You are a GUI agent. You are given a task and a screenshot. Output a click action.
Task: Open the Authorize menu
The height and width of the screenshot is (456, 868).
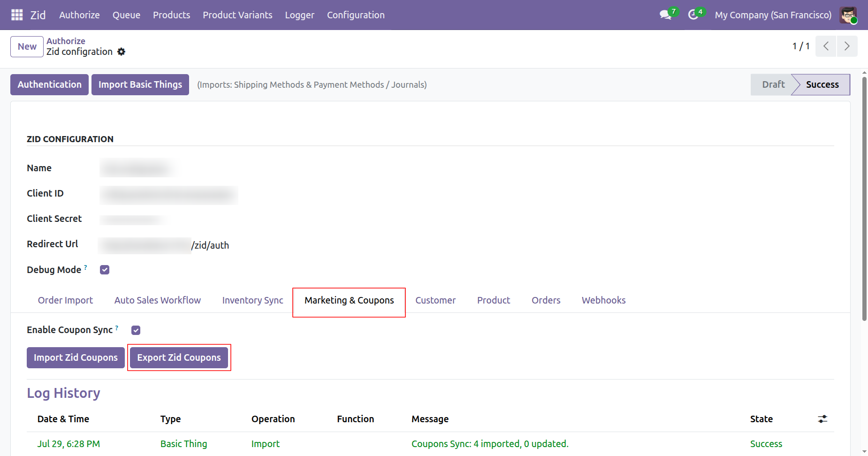point(79,15)
